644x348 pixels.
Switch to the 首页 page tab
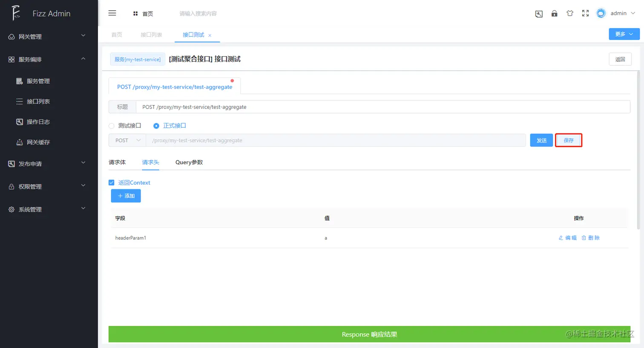[x=117, y=35]
